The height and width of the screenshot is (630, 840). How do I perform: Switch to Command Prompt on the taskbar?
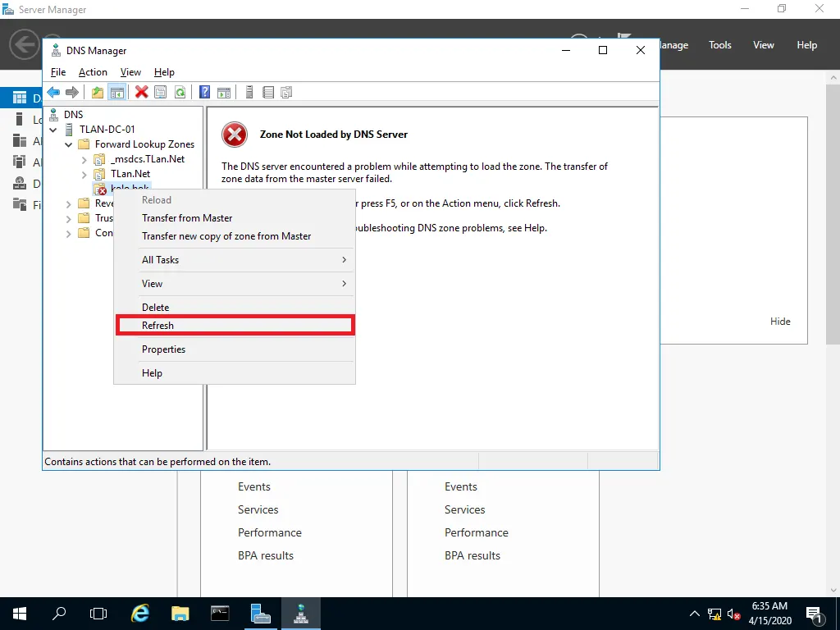point(220,614)
